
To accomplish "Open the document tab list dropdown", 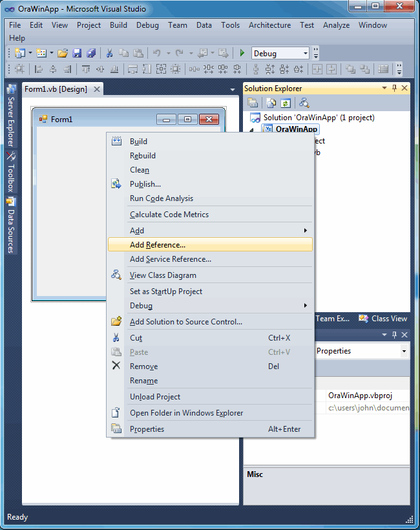I will 233,90.
